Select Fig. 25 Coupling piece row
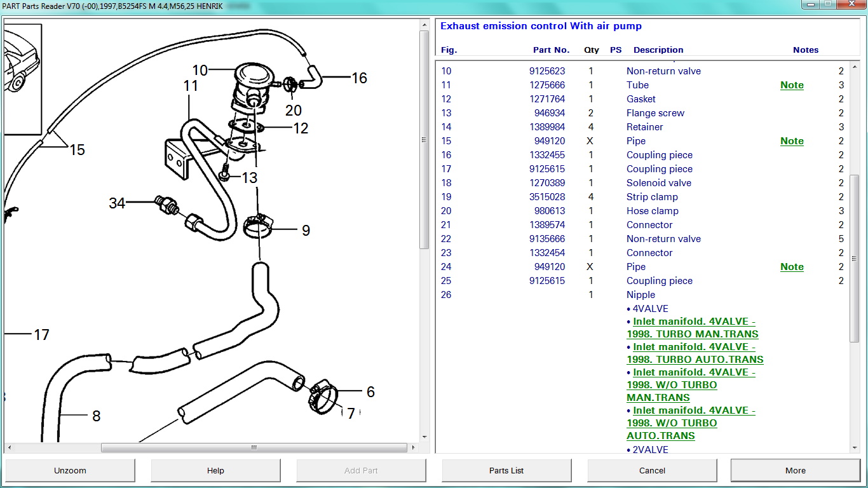Viewport: 868px width, 488px height. (642, 281)
